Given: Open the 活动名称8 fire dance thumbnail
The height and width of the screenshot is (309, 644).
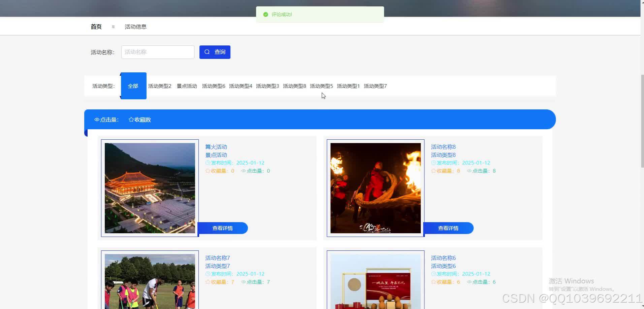Looking at the screenshot, I should pos(376,188).
